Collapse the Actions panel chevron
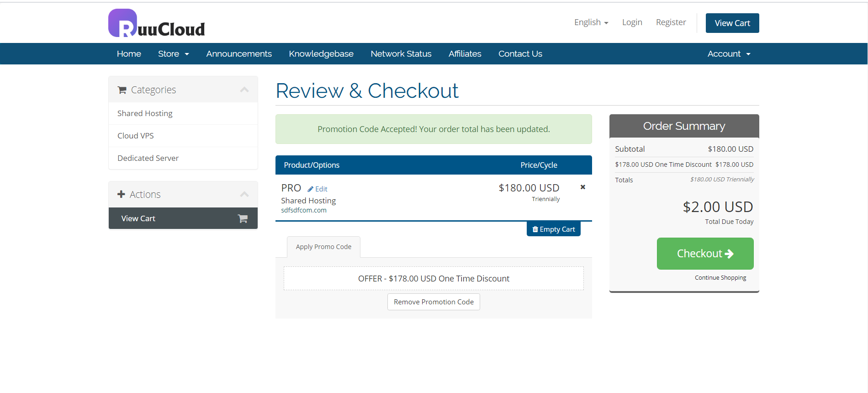This screenshot has height=393, width=868. point(244,194)
